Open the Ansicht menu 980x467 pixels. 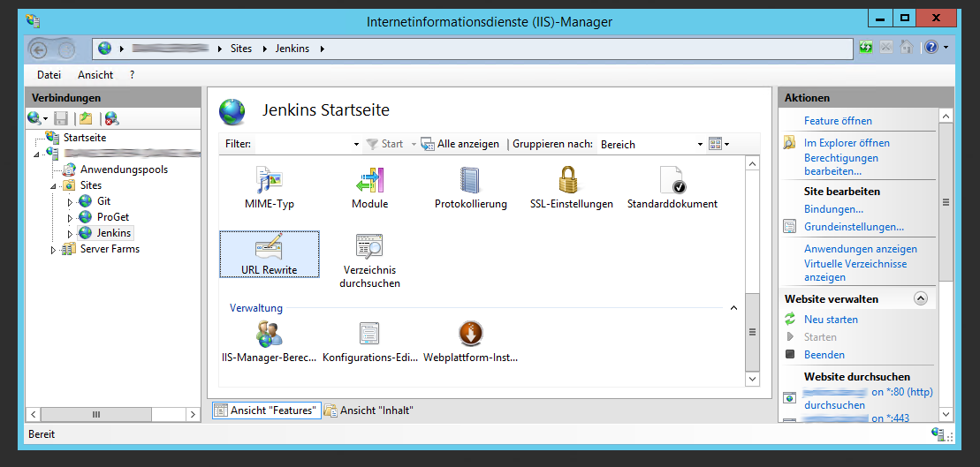(95, 75)
